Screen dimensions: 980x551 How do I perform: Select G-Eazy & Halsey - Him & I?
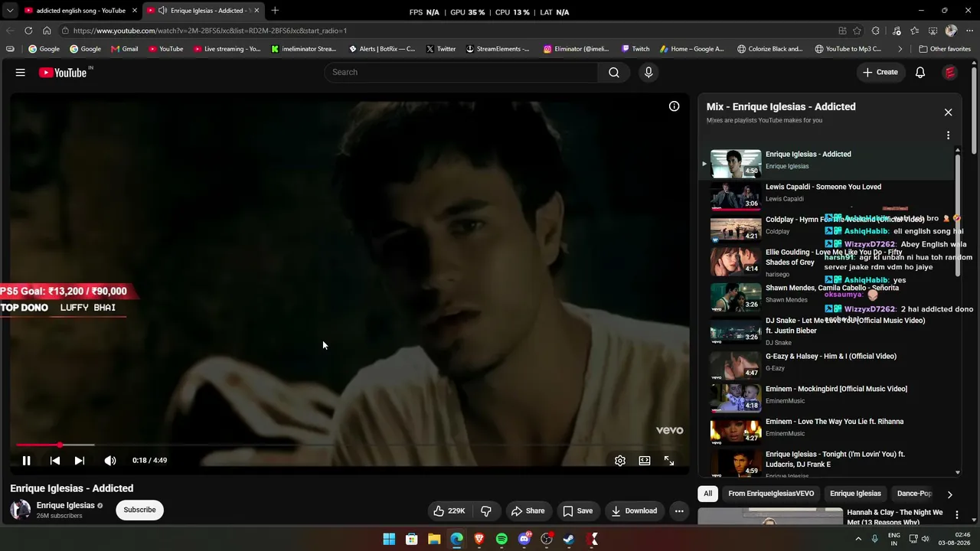click(831, 356)
